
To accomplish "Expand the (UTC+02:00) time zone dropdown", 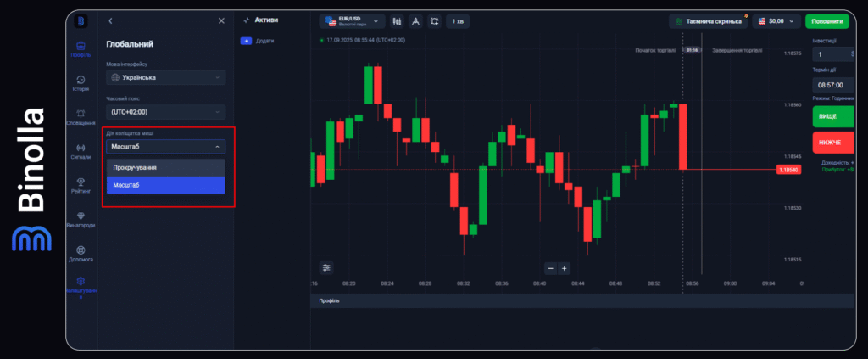I will pos(166,112).
